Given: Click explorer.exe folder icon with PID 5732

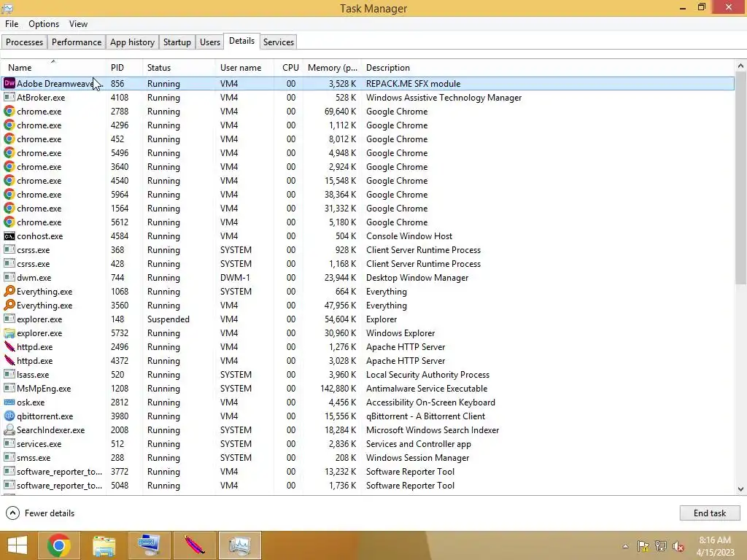Looking at the screenshot, I should 9,332.
